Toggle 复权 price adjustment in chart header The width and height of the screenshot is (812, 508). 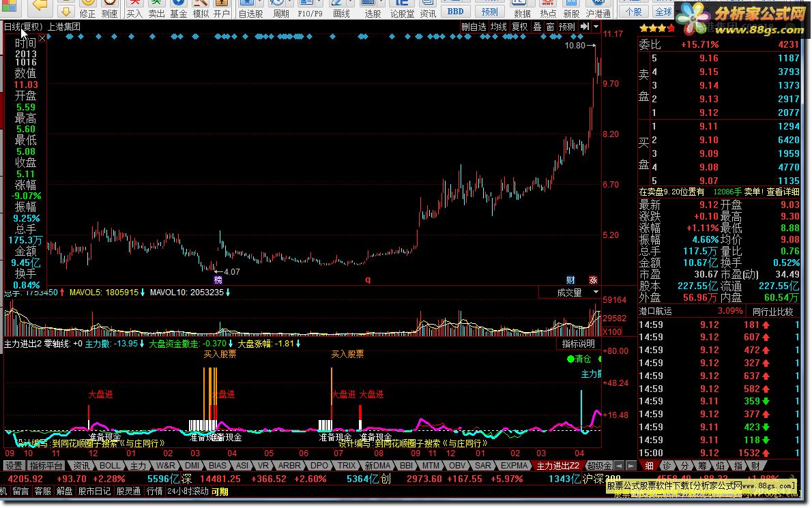(x=519, y=27)
